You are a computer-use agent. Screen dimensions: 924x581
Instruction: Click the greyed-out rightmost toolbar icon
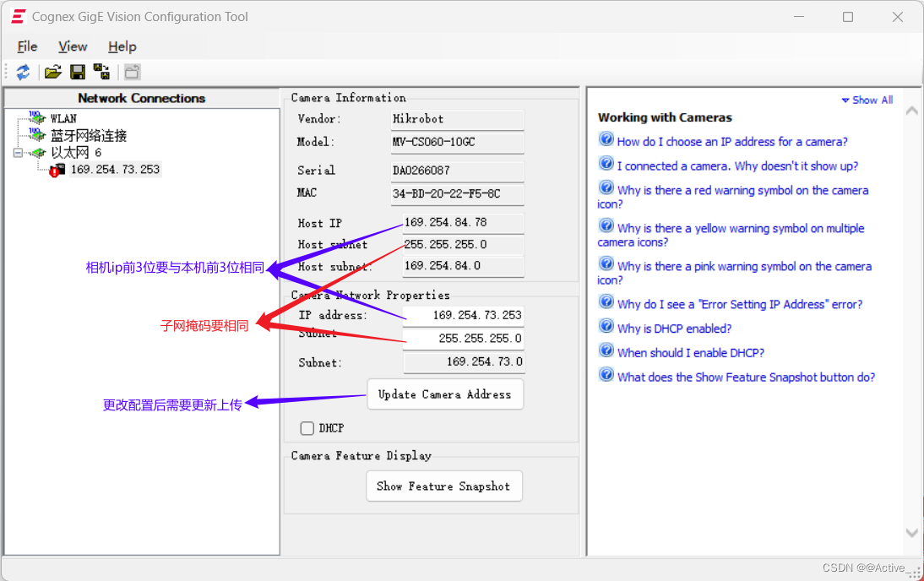point(132,73)
